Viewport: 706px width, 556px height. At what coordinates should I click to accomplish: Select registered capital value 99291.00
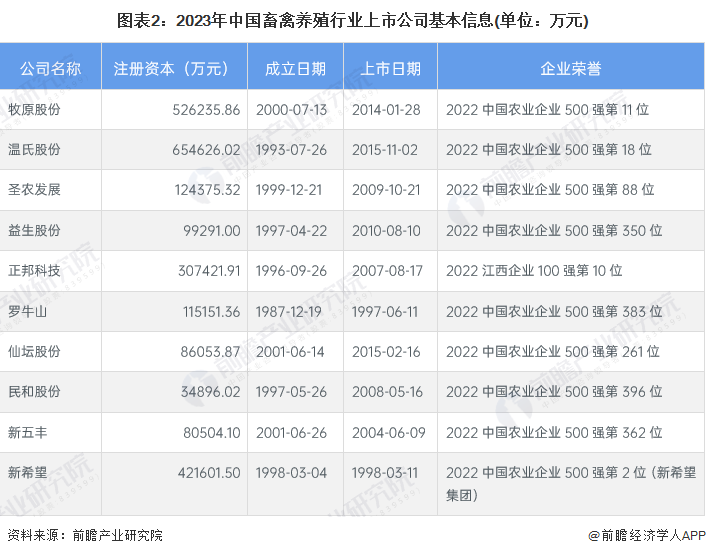(x=212, y=231)
